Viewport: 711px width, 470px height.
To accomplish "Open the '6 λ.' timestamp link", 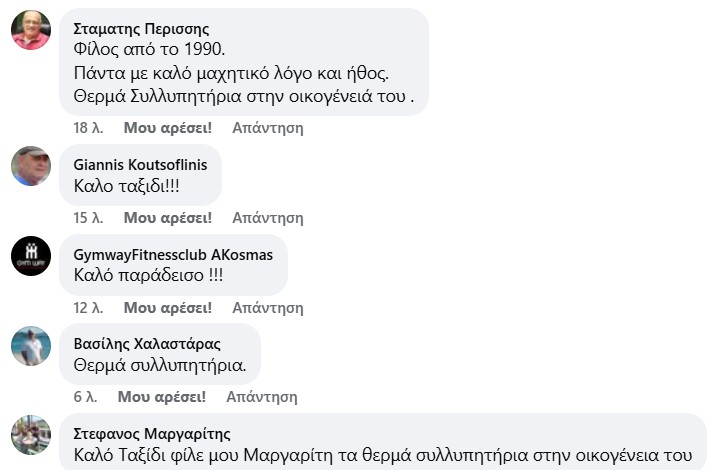I will coord(85,396).
